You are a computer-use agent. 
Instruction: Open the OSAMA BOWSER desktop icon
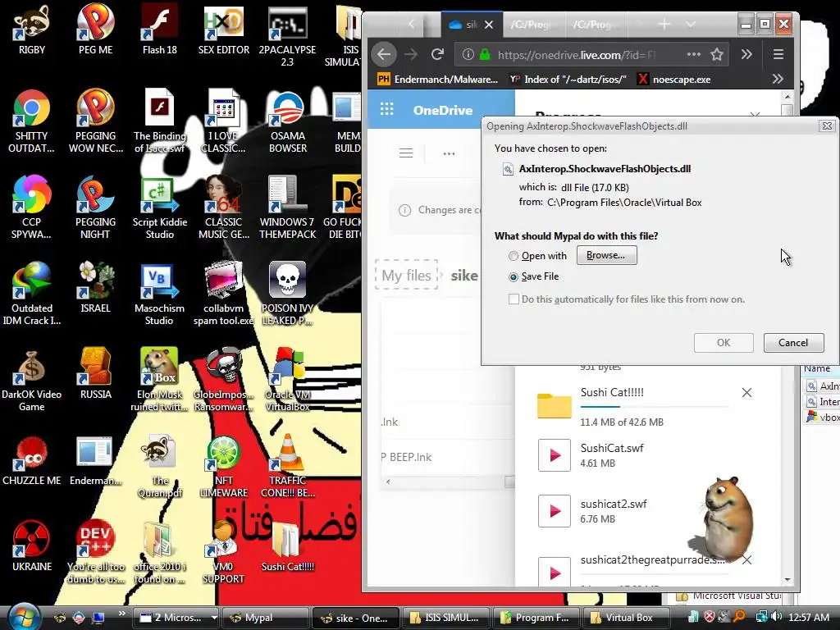(288, 121)
